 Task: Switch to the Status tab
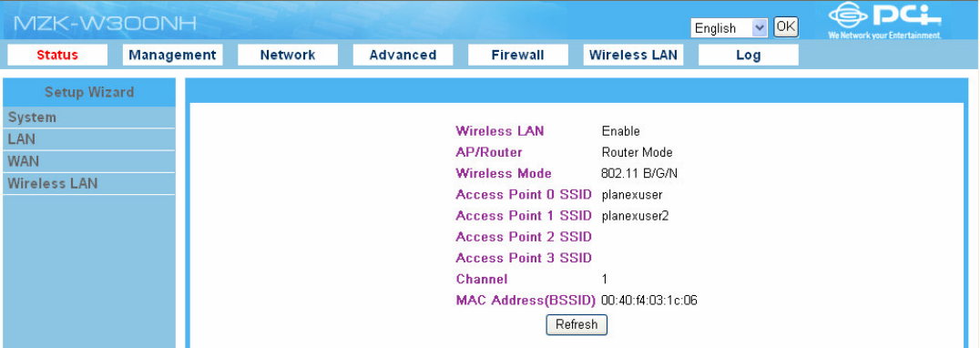[x=57, y=55]
